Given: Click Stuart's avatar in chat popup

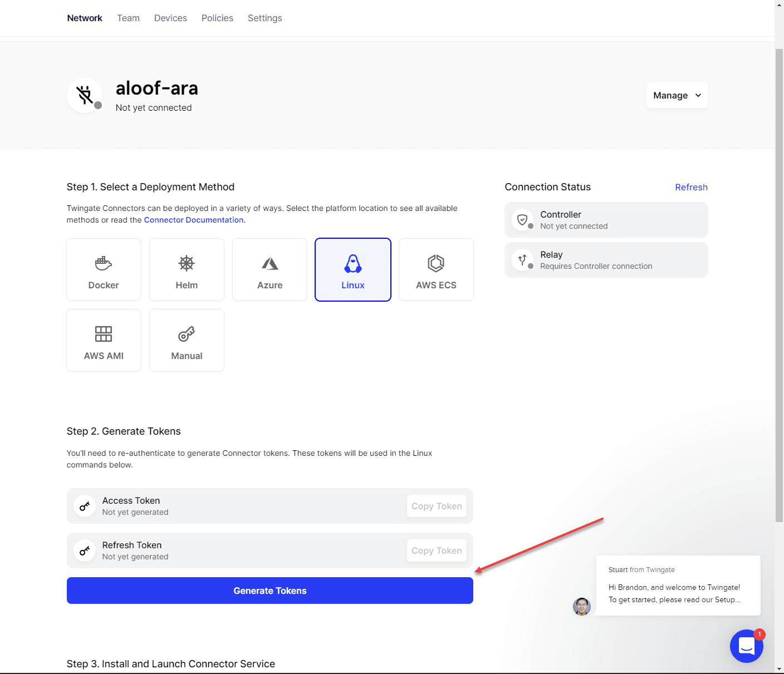Looking at the screenshot, I should point(582,607).
